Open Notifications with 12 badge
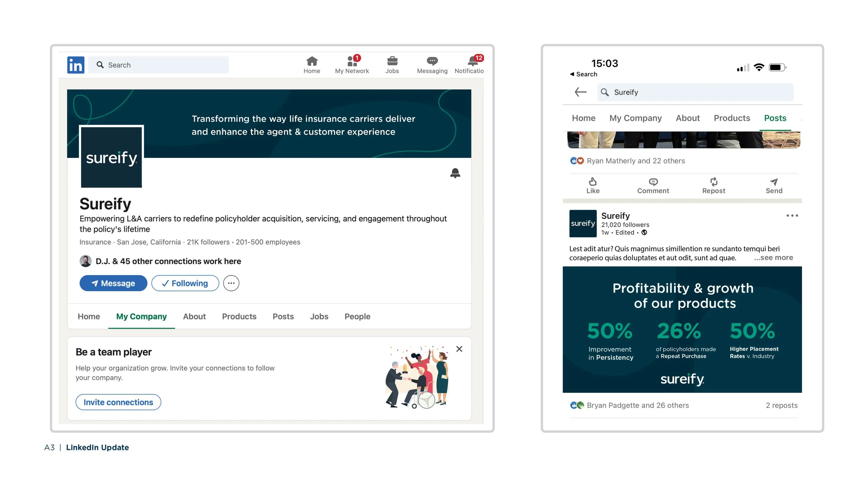This screenshot has height=488, width=868. pyautogui.click(x=472, y=65)
